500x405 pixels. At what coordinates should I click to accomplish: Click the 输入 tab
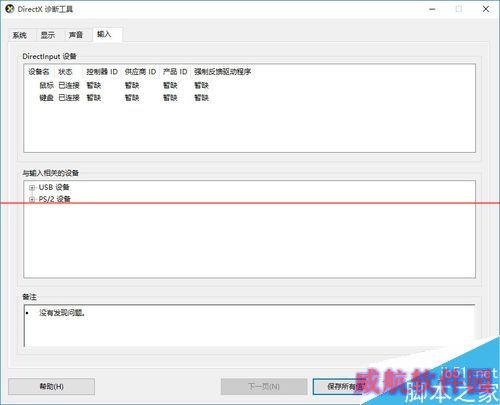pos(104,34)
